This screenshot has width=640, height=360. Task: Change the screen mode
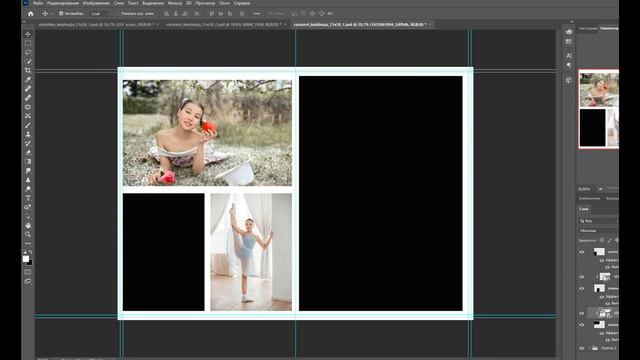pyautogui.click(x=28, y=281)
